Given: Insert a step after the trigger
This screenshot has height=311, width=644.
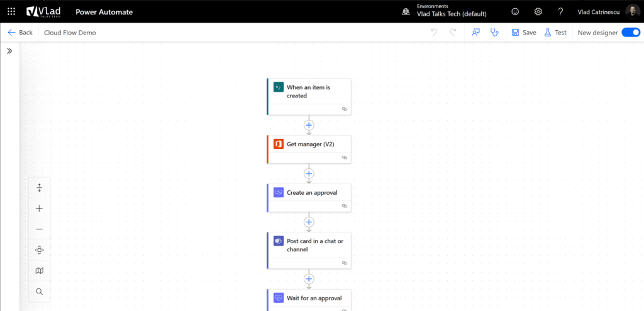Looking at the screenshot, I should pos(309,124).
